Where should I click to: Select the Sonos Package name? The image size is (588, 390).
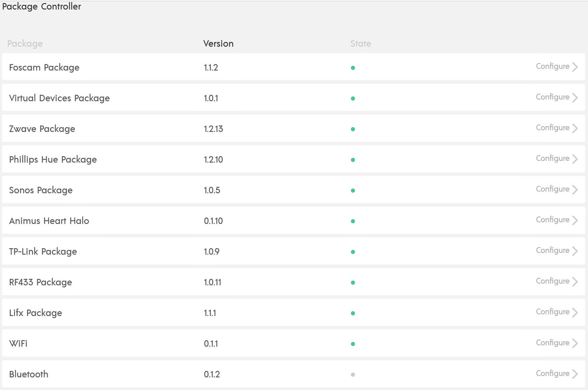[41, 191]
